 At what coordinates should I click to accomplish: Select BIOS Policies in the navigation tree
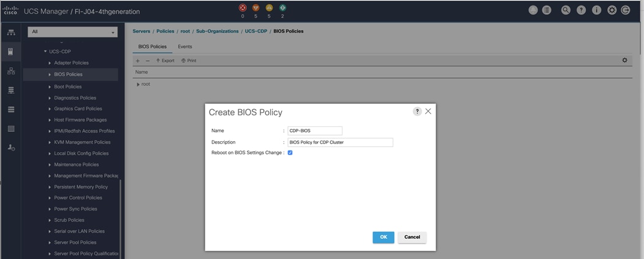click(68, 74)
